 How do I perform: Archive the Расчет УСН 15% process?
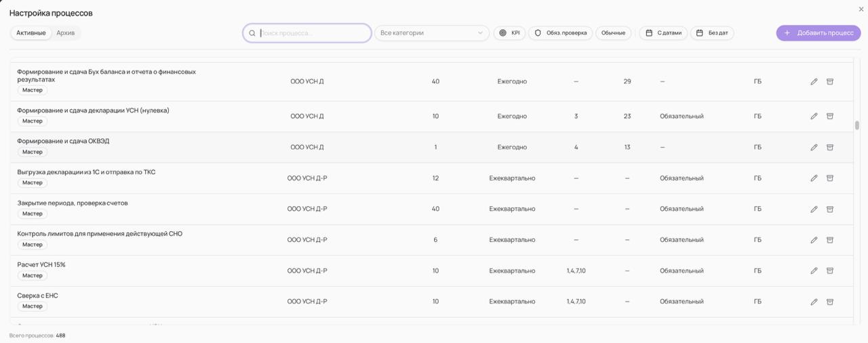pyautogui.click(x=829, y=270)
